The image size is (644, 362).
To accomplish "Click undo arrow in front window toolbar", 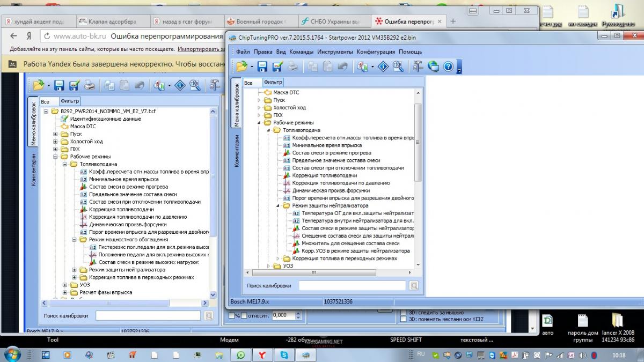I will coord(342,67).
